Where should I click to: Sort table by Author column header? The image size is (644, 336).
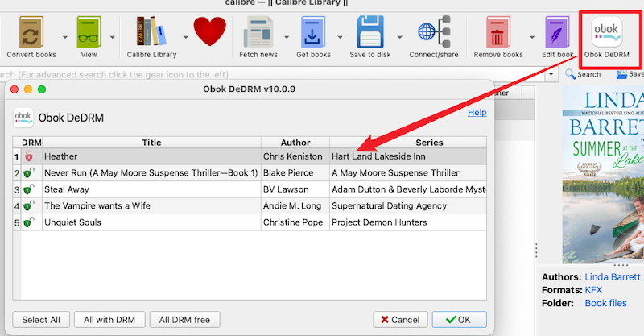(x=295, y=143)
